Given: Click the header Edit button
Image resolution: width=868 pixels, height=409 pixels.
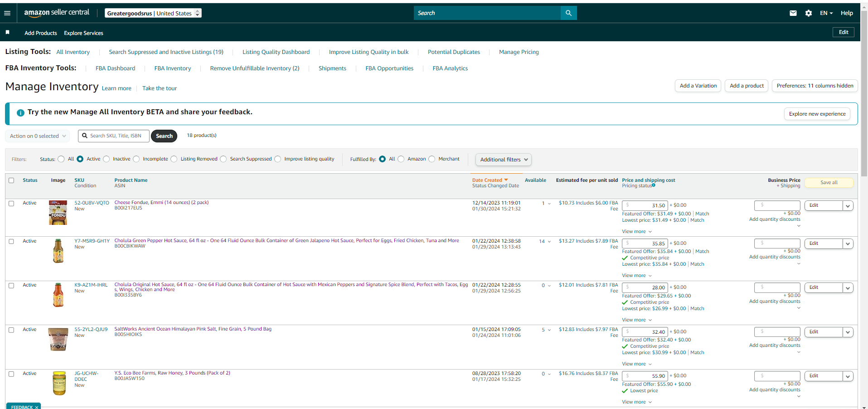Looking at the screenshot, I should coord(844,32).
